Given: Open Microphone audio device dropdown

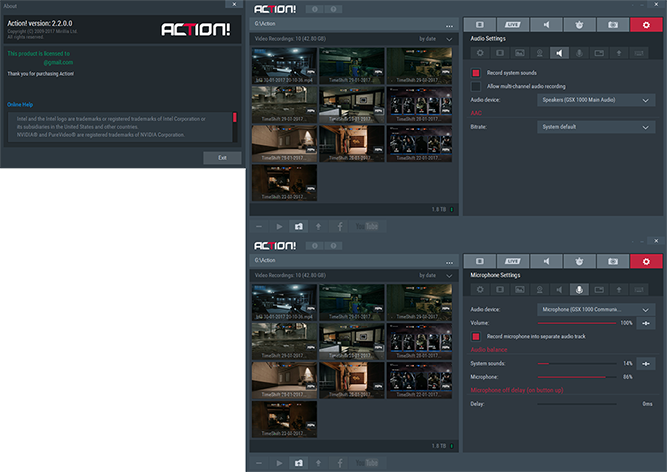Looking at the screenshot, I should point(596,310).
